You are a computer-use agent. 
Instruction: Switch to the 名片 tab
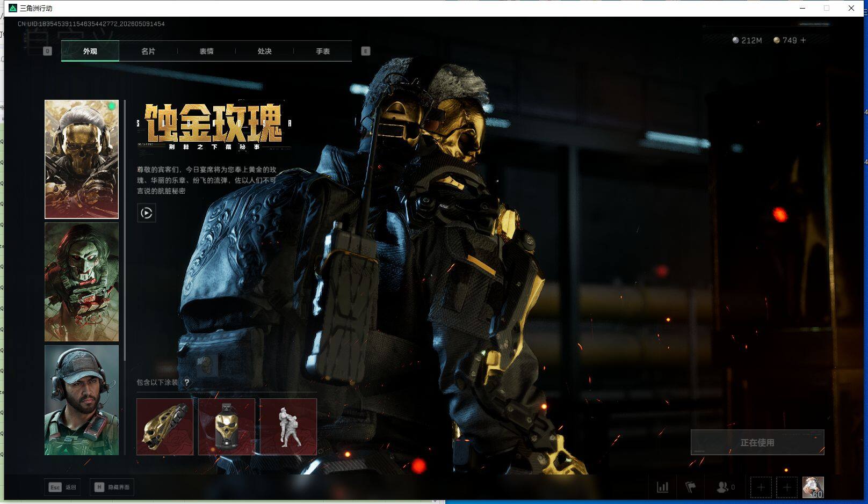pyautogui.click(x=148, y=51)
